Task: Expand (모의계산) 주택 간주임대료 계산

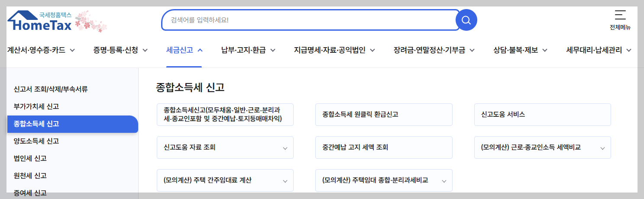Action: (225, 180)
